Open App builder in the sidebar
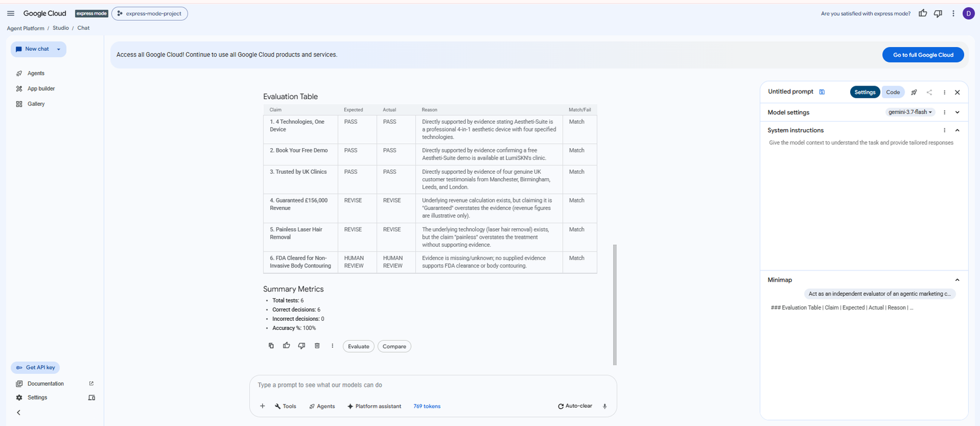 pyautogui.click(x=41, y=89)
